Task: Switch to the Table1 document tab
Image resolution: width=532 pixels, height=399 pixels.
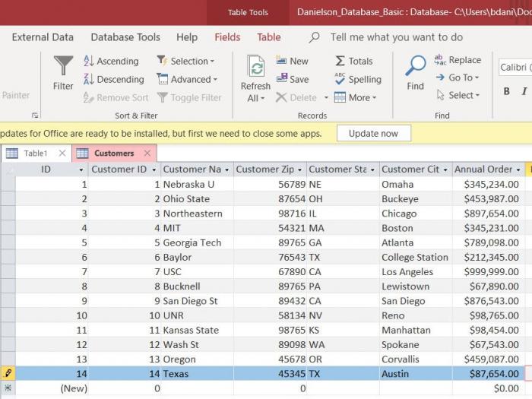Action: [35, 154]
